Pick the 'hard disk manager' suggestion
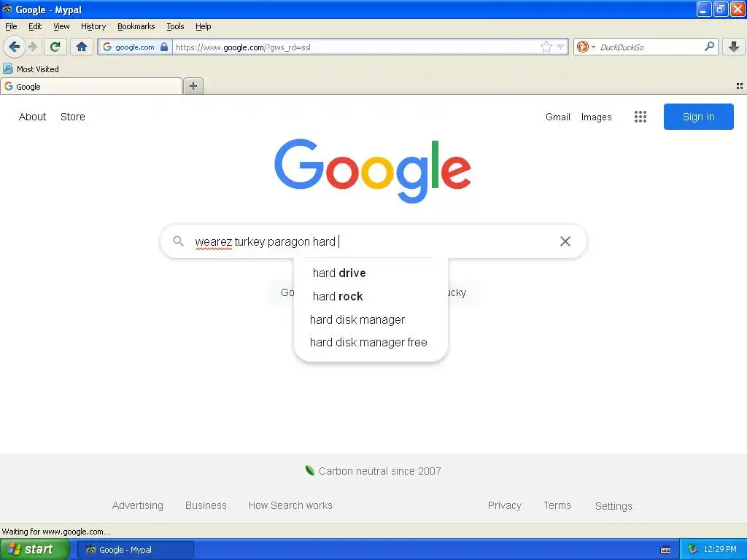This screenshot has width=747, height=560. (x=371, y=319)
